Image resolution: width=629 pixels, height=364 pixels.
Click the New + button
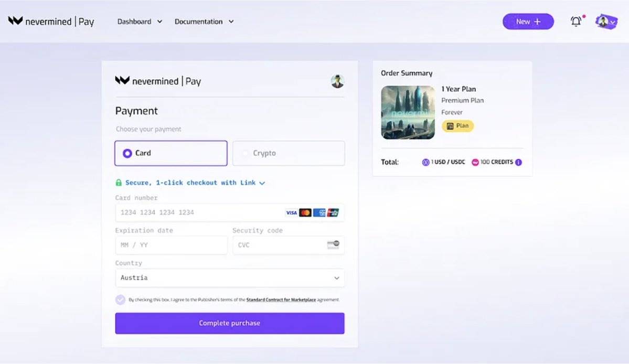point(528,22)
